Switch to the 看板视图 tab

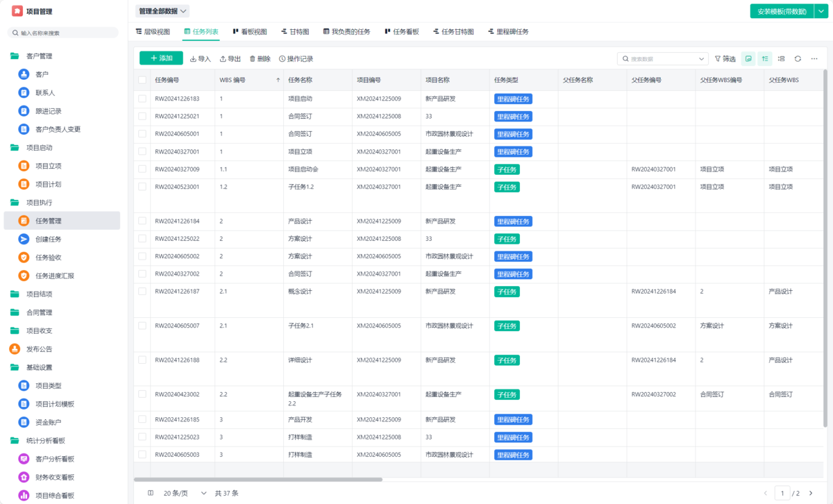[249, 32]
